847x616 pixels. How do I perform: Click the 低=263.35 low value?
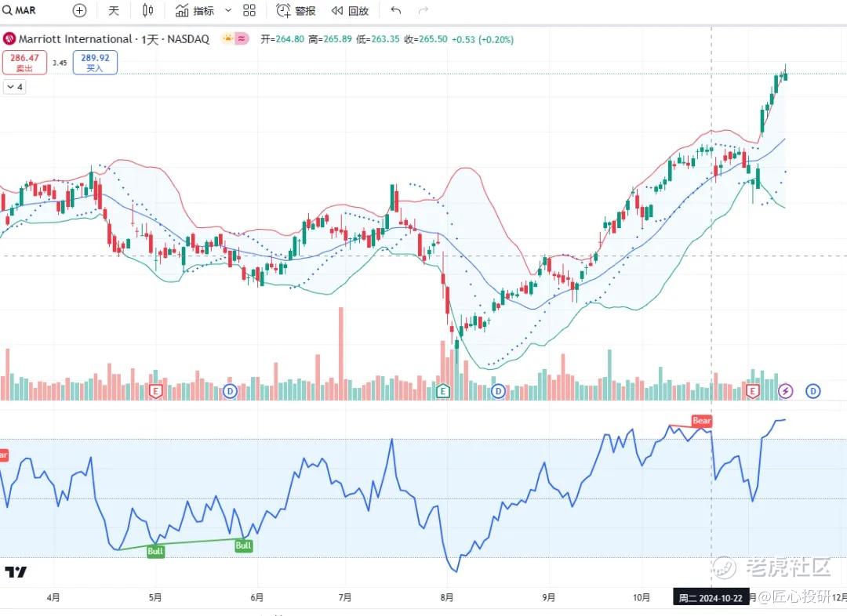pos(378,39)
